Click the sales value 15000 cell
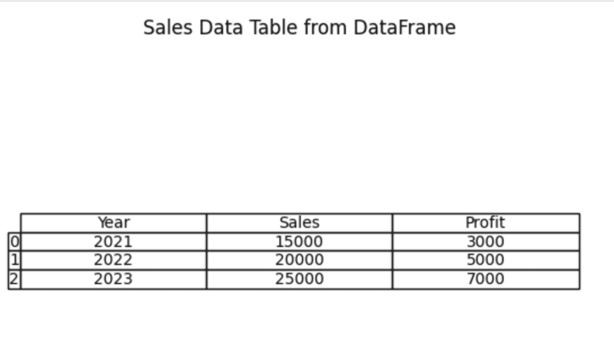Screen dimensions: 614x364 (299, 242)
